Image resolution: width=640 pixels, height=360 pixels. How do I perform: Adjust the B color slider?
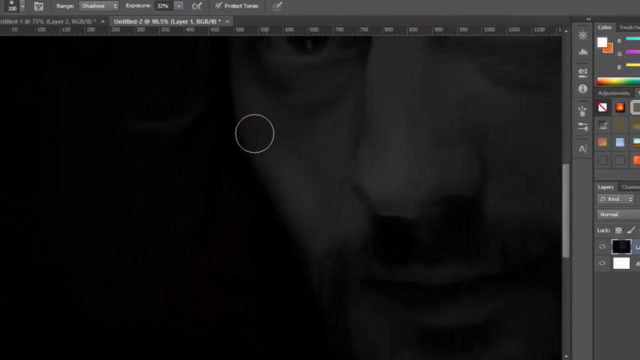pyautogui.click(x=633, y=65)
